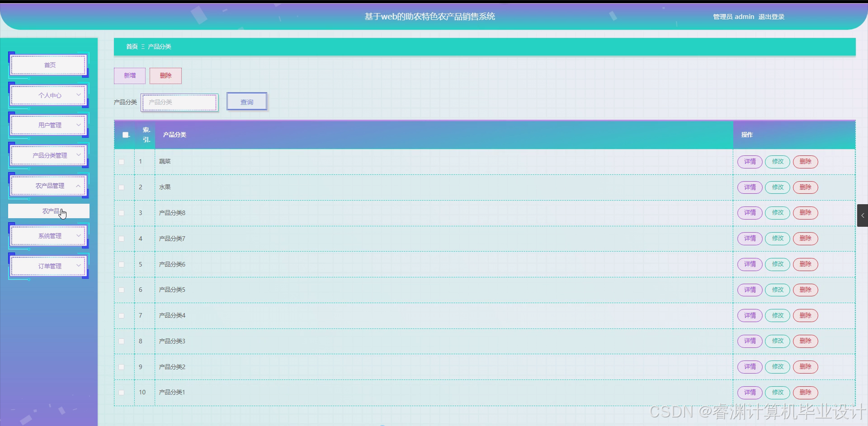Toggle the select-all checkbox in table header
Screen dimensions: 868x426
[x=126, y=135]
